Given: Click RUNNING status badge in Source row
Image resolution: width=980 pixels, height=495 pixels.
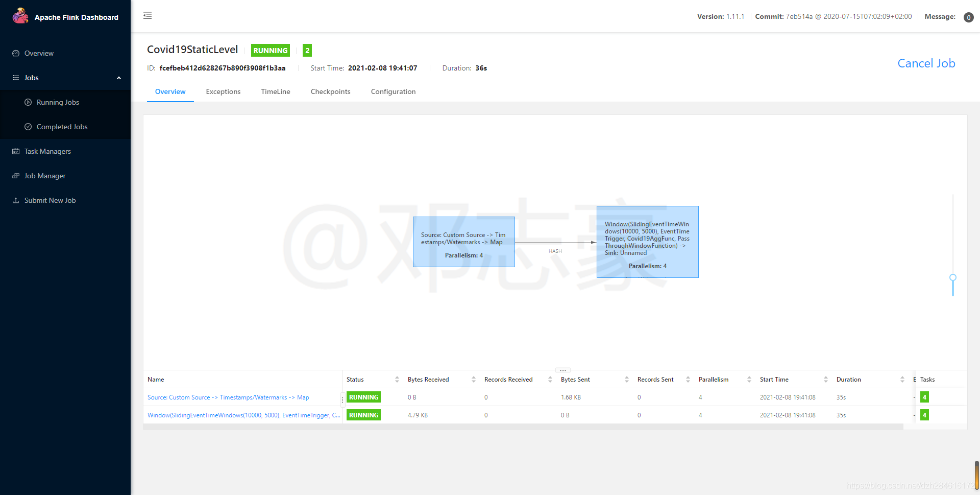Looking at the screenshot, I should (x=363, y=397).
